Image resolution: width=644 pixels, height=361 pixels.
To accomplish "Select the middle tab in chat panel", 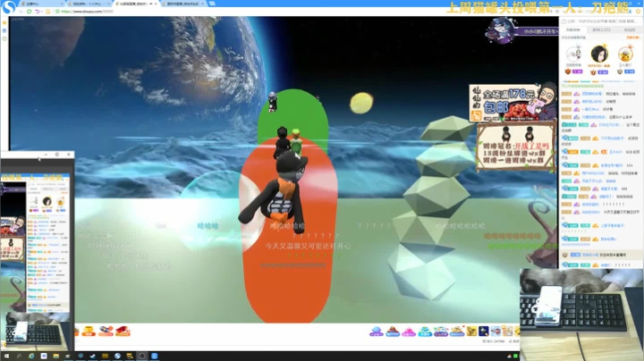I will (x=601, y=30).
